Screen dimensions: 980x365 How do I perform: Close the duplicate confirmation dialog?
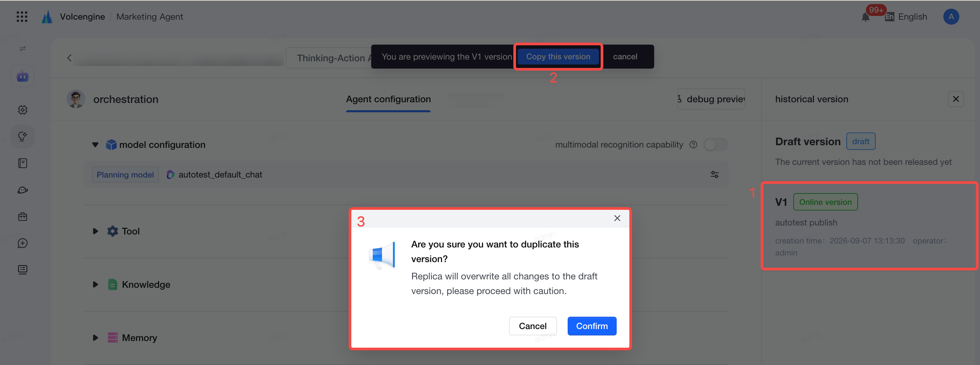point(617,218)
